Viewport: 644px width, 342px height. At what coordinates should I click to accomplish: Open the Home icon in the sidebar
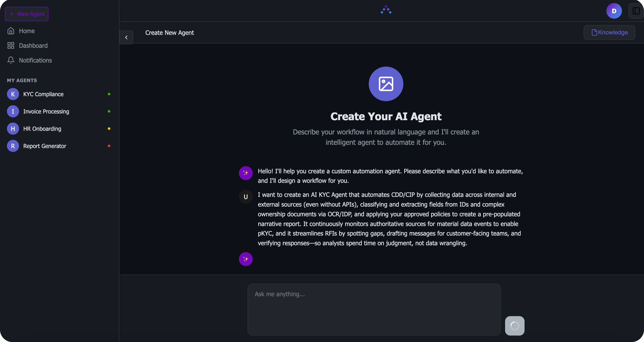tap(11, 30)
